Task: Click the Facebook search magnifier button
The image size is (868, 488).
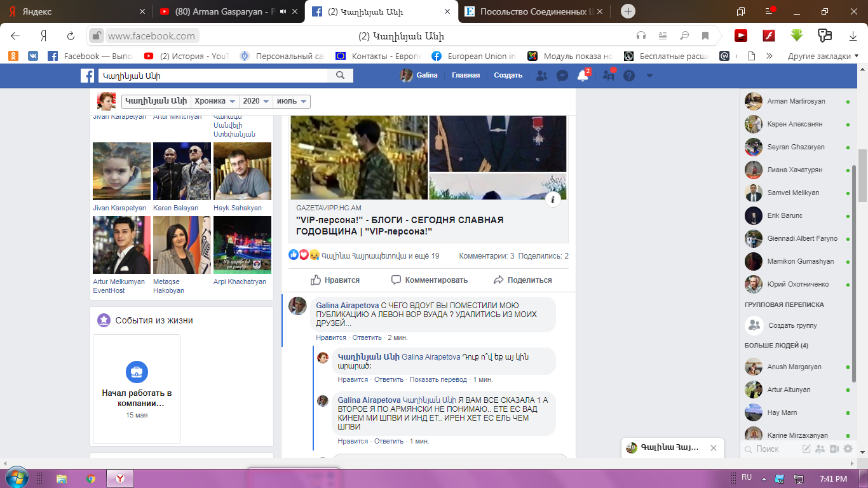Action: [340, 76]
